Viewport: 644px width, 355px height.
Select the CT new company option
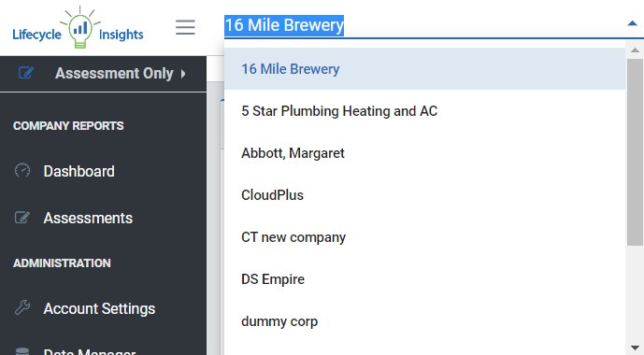tap(424, 237)
